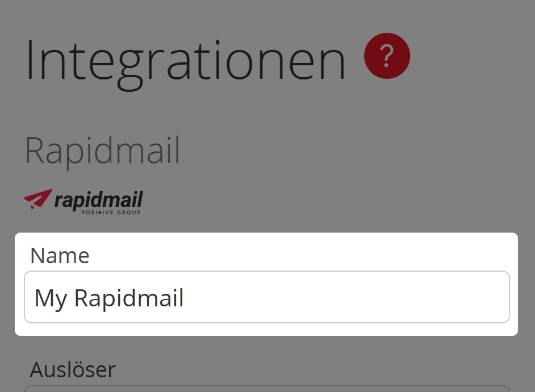This screenshot has width=535, height=392.
Task: Click the rapidmail logo above the Name card
Action: 82,200
